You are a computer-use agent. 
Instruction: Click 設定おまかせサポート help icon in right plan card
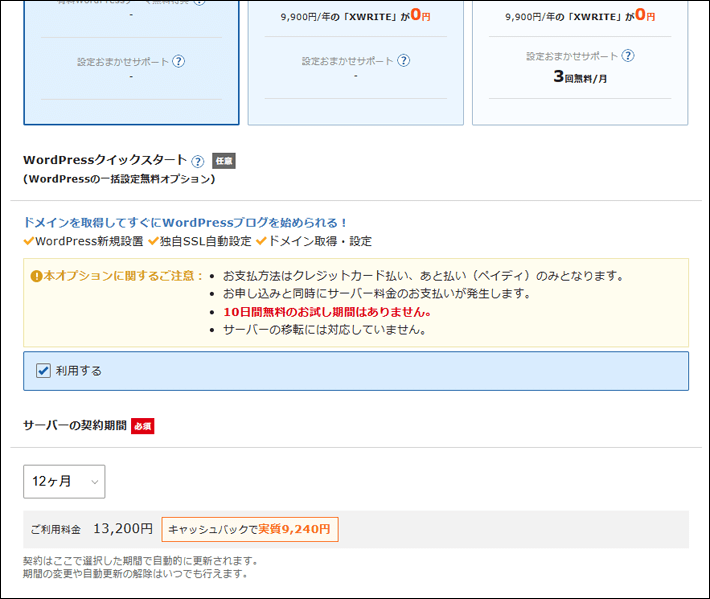click(628, 55)
